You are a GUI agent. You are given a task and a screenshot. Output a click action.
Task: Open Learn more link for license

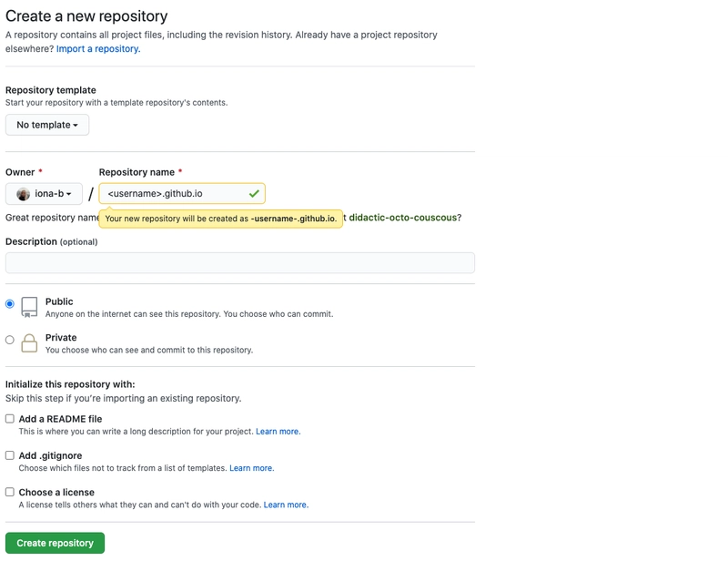point(286,505)
